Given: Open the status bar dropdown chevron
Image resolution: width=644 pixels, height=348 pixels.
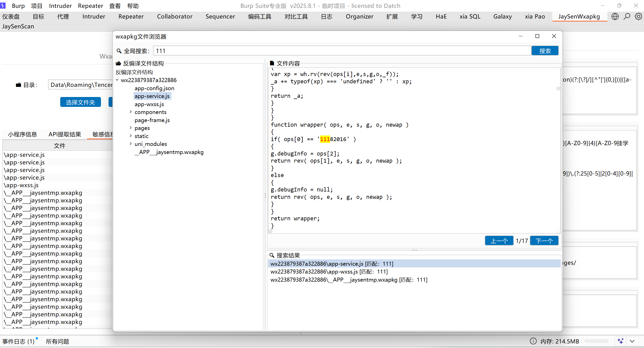Looking at the screenshot, I should (632, 341).
